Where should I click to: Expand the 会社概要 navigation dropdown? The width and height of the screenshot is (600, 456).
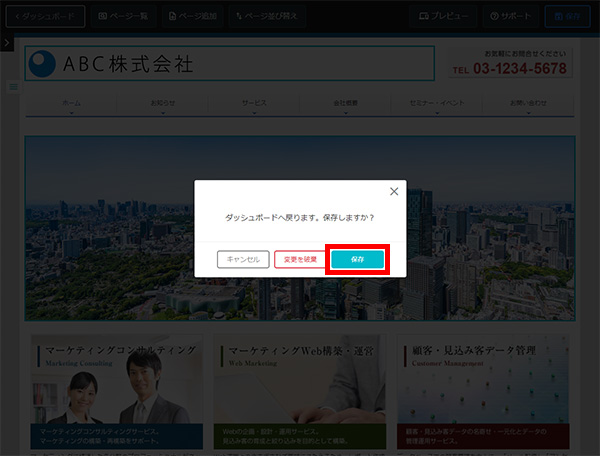pyautogui.click(x=346, y=106)
